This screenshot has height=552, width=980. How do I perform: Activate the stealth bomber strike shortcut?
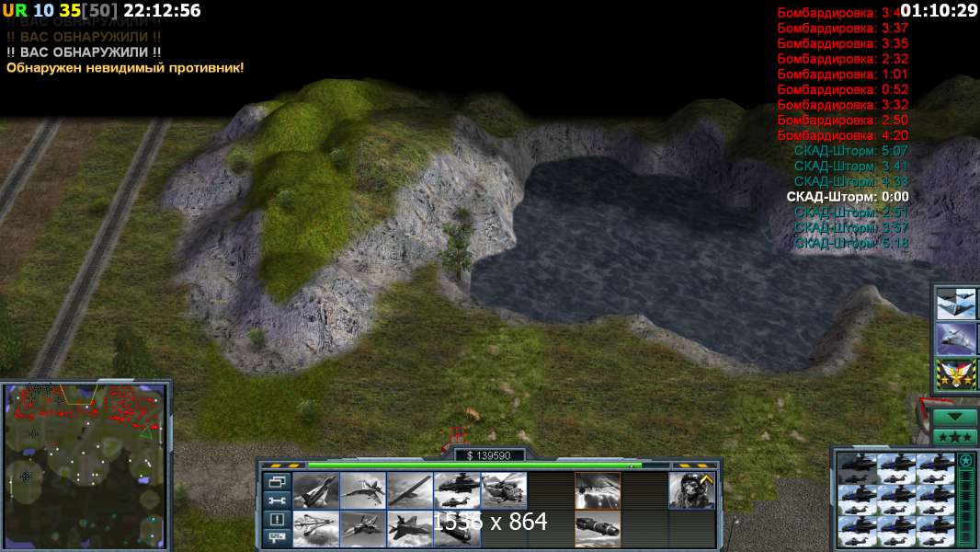[955, 304]
